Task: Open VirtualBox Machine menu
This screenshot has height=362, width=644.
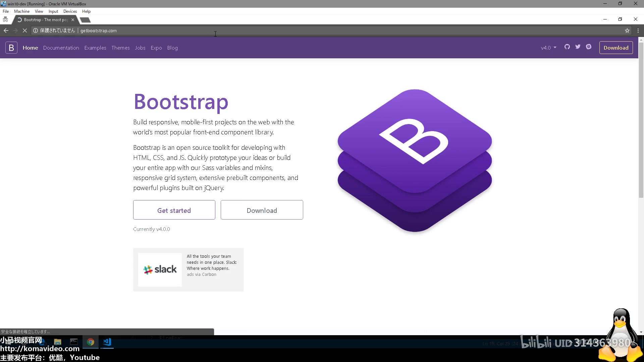Action: pos(22,11)
